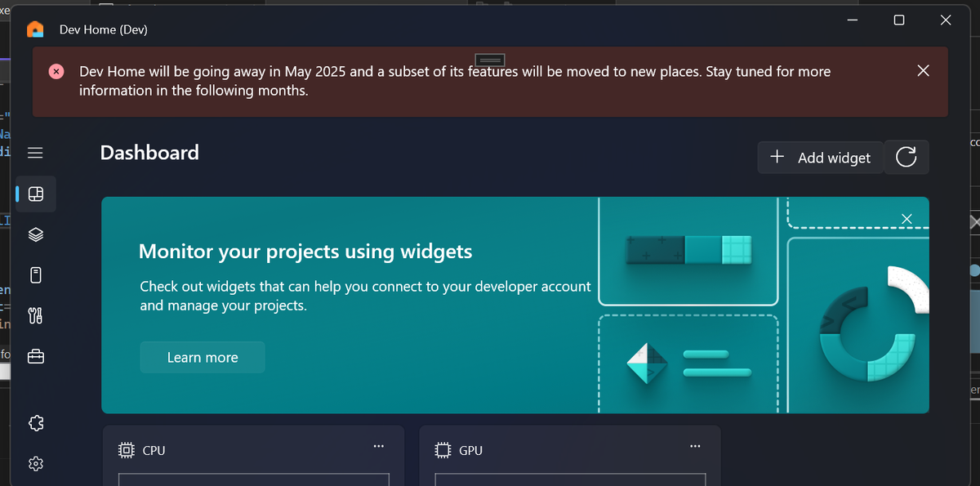The width and height of the screenshot is (980, 486).
Task: Open the Windows customization toolbox icon
Action: [x=35, y=355]
